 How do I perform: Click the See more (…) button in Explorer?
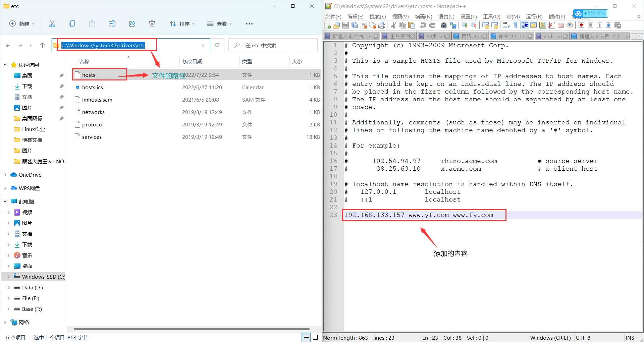point(249,24)
